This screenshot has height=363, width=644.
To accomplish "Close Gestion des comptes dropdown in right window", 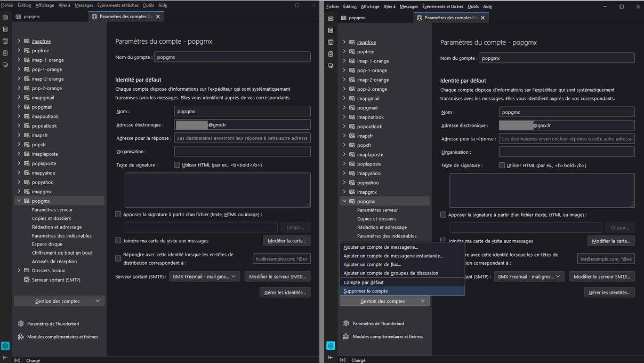I will pyautogui.click(x=384, y=301).
